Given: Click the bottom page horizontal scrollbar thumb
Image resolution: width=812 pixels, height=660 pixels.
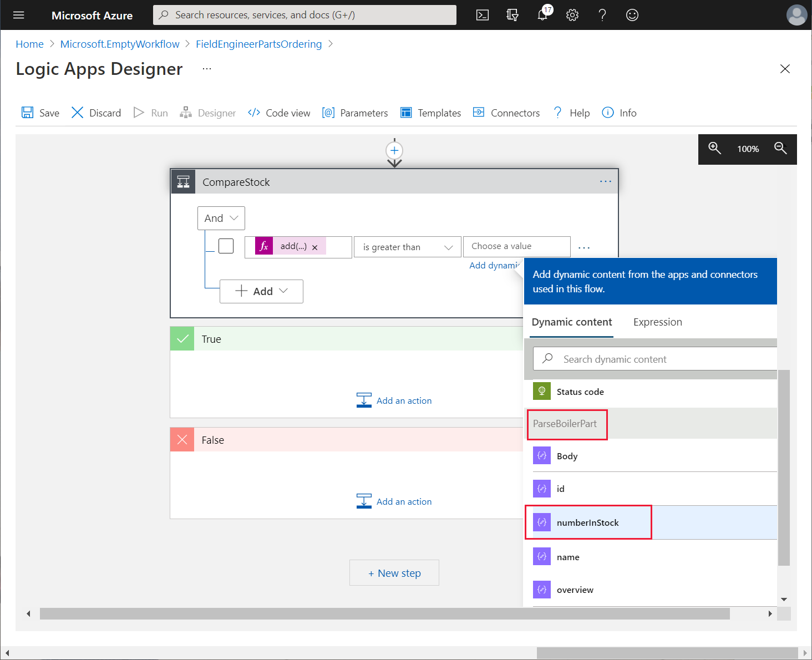Looking at the screenshot, I should (668, 653).
